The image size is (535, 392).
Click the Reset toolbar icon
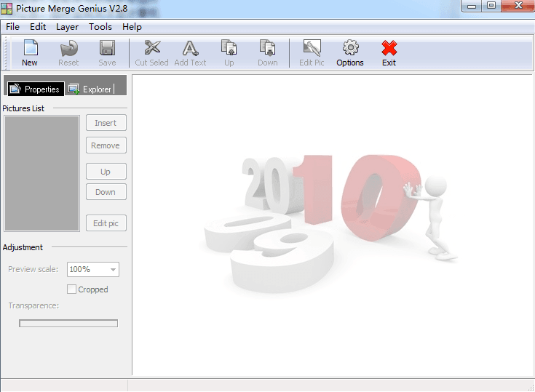(x=68, y=49)
